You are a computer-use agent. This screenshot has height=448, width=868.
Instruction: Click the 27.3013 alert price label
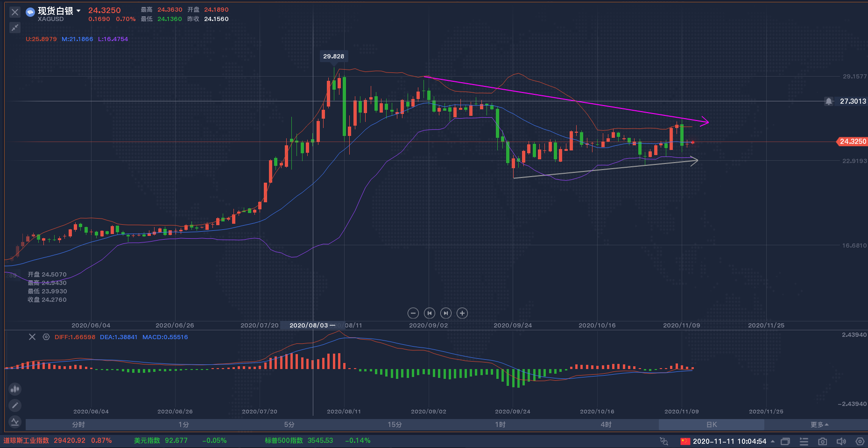[853, 101]
